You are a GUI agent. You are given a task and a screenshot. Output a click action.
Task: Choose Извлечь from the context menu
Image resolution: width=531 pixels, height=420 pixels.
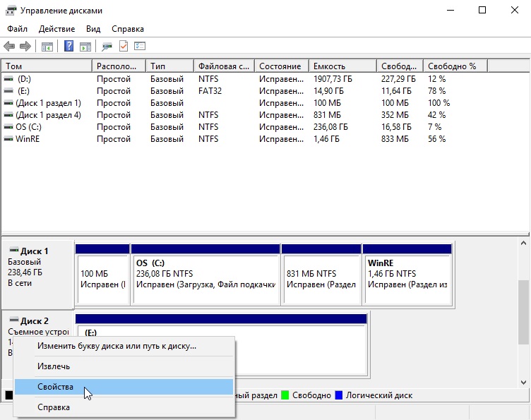(54, 366)
